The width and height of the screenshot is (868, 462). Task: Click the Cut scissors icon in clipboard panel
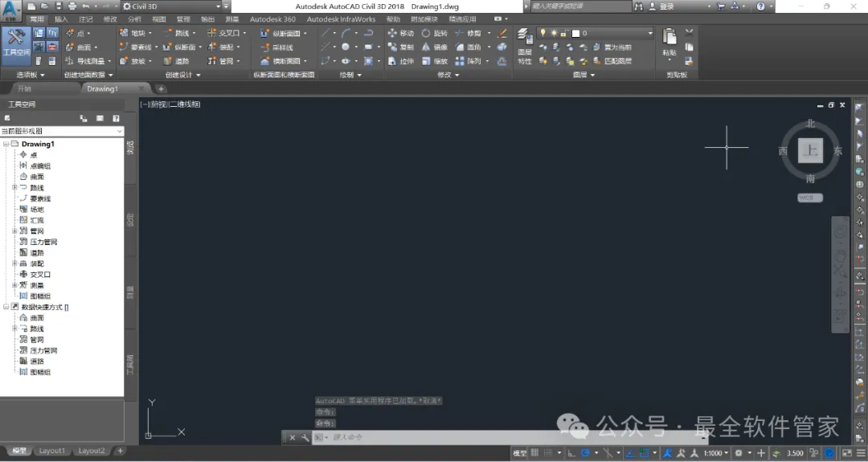690,33
